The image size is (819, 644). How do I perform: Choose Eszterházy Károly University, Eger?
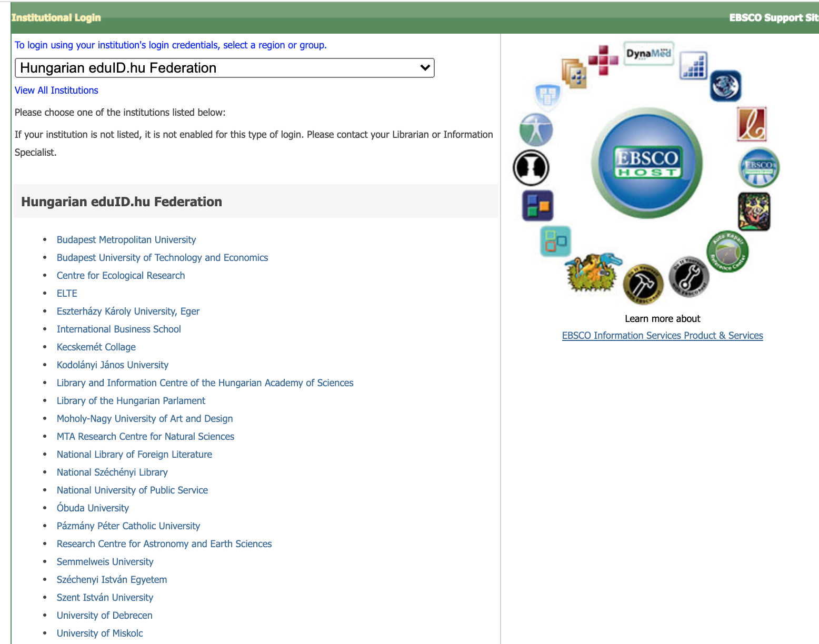128,311
